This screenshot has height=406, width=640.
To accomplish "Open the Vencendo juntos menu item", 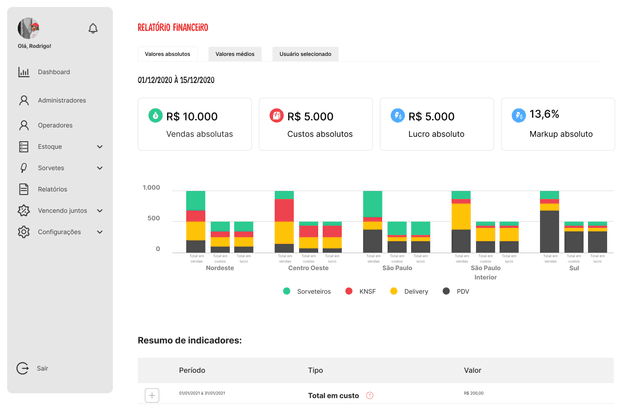I will [62, 211].
